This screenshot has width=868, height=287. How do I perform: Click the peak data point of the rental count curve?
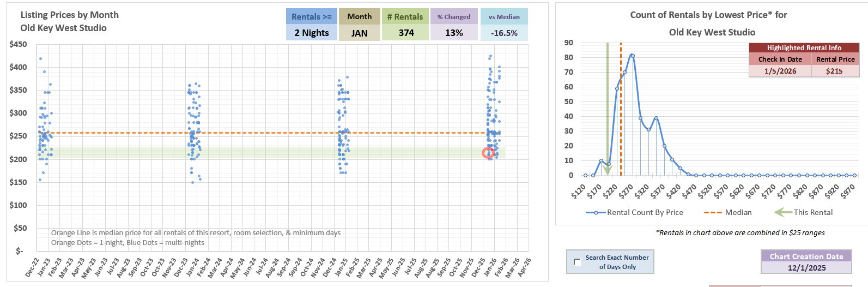632,56
